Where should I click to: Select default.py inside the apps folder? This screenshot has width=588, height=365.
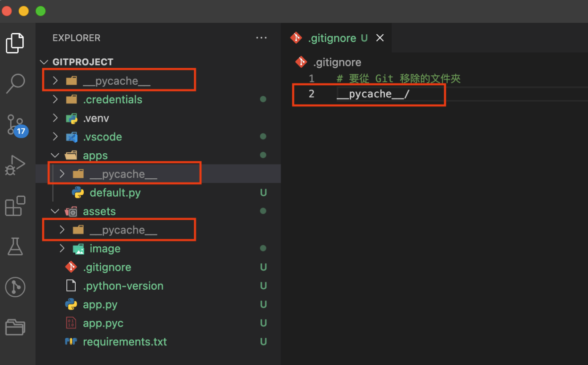click(x=115, y=193)
